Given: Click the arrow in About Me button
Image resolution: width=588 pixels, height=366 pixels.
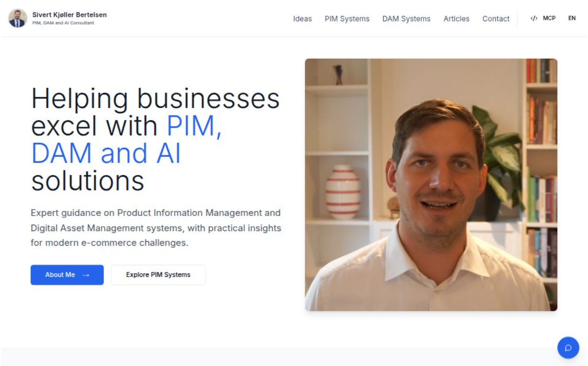Looking at the screenshot, I should 86,275.
